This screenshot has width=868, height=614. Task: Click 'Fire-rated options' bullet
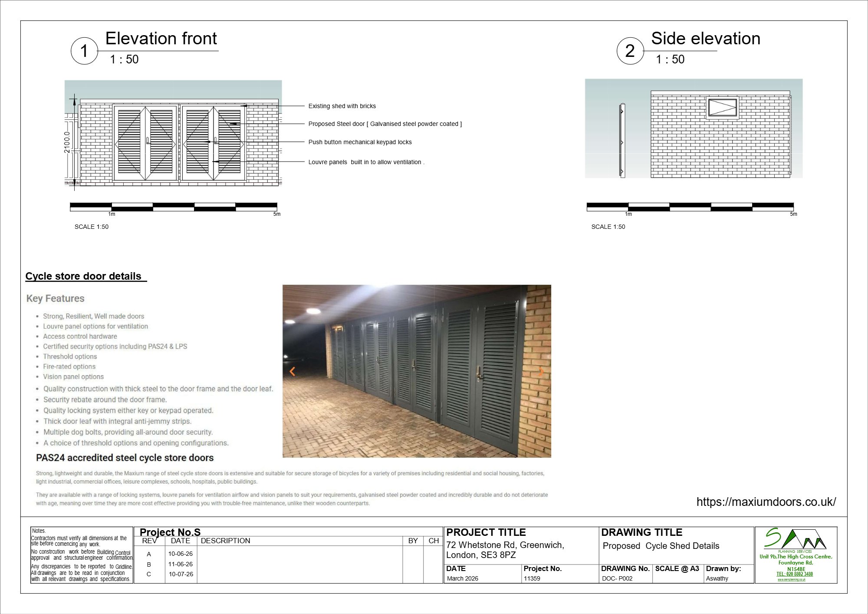tap(69, 366)
